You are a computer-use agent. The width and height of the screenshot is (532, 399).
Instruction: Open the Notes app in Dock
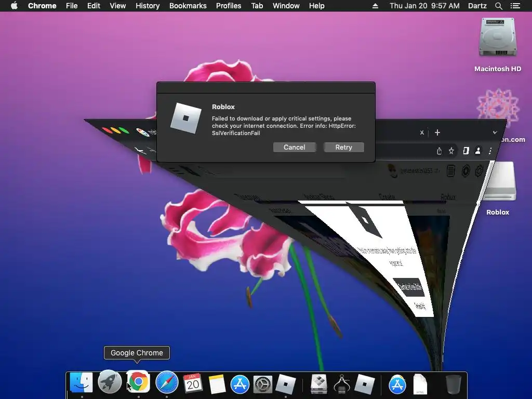point(217,384)
